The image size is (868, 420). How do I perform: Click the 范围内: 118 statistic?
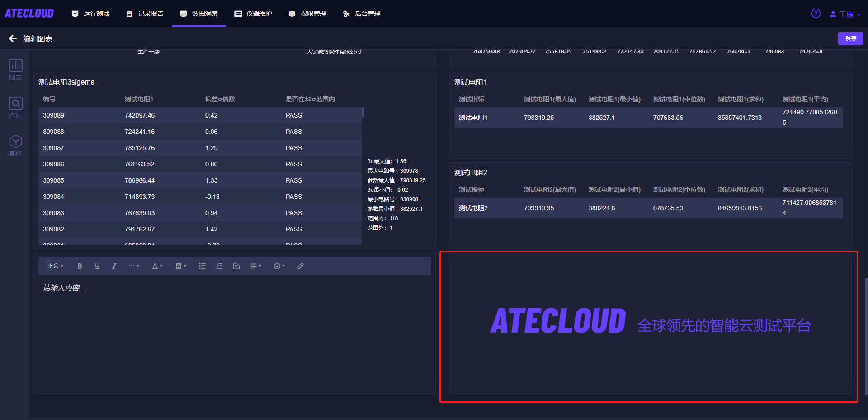[383, 218]
